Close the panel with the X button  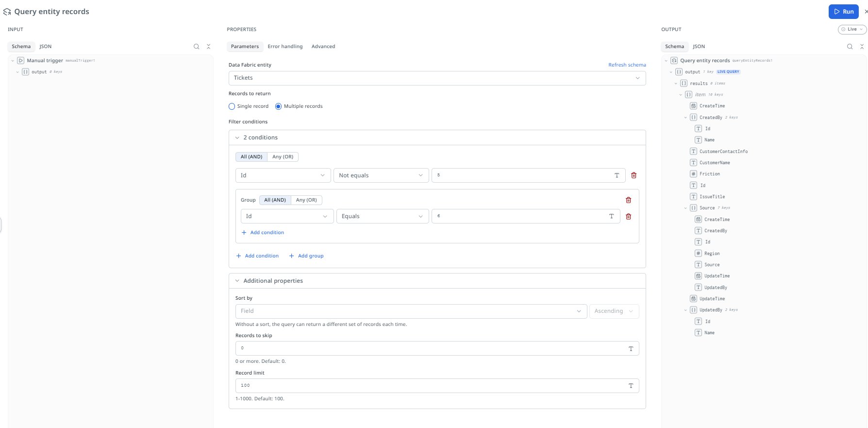(x=866, y=12)
